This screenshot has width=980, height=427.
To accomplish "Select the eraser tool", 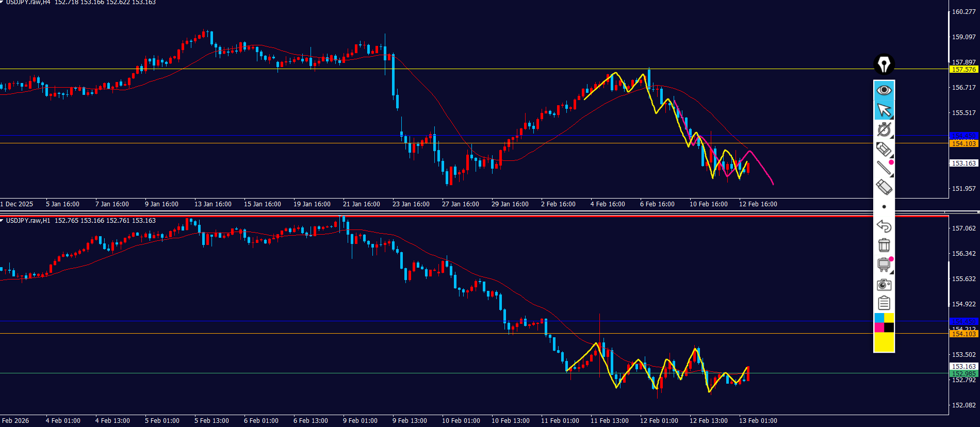I will point(884,187).
